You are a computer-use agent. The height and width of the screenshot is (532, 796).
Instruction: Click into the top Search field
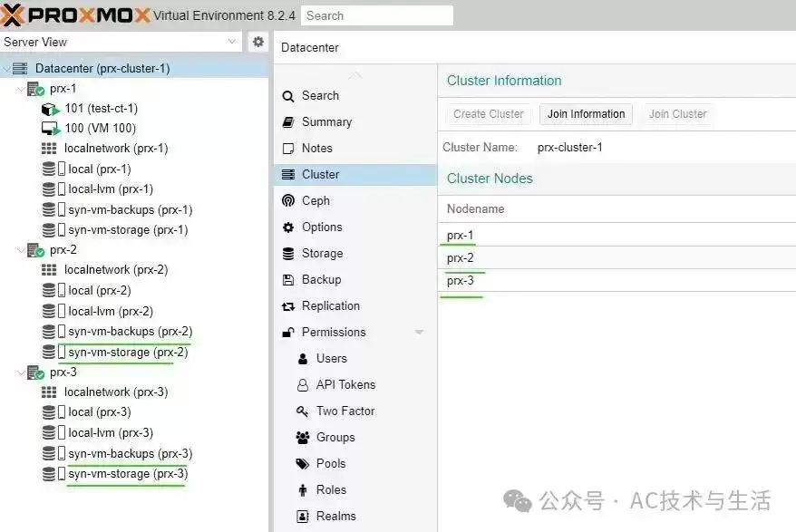(377, 15)
